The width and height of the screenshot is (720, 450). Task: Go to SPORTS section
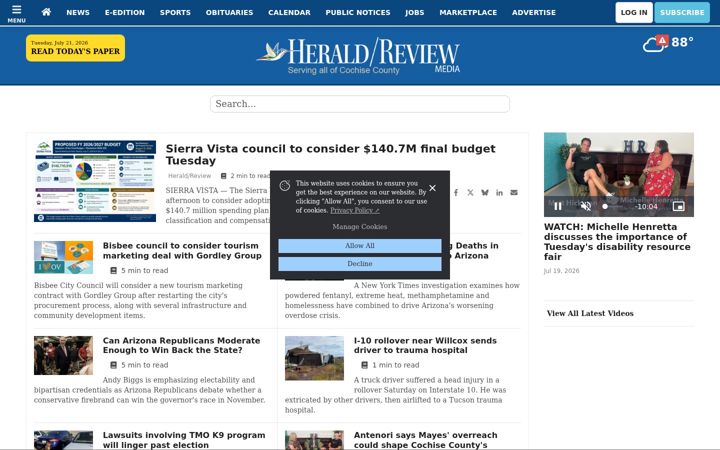[175, 12]
